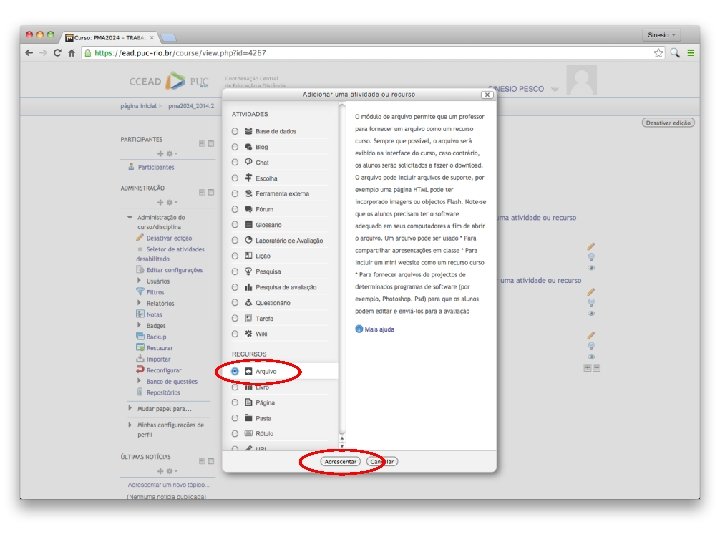The image size is (720, 540).
Task: Select the Escolha radio button
Action: tap(235, 178)
